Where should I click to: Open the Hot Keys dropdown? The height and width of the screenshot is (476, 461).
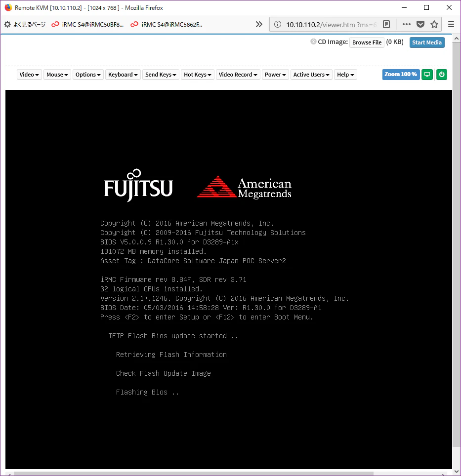click(198, 75)
